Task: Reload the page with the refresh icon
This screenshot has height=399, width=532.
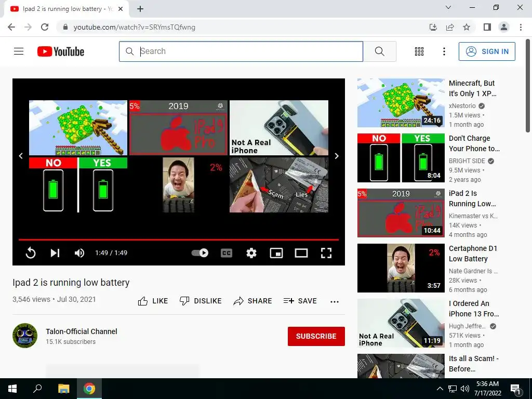Action: pyautogui.click(x=45, y=27)
